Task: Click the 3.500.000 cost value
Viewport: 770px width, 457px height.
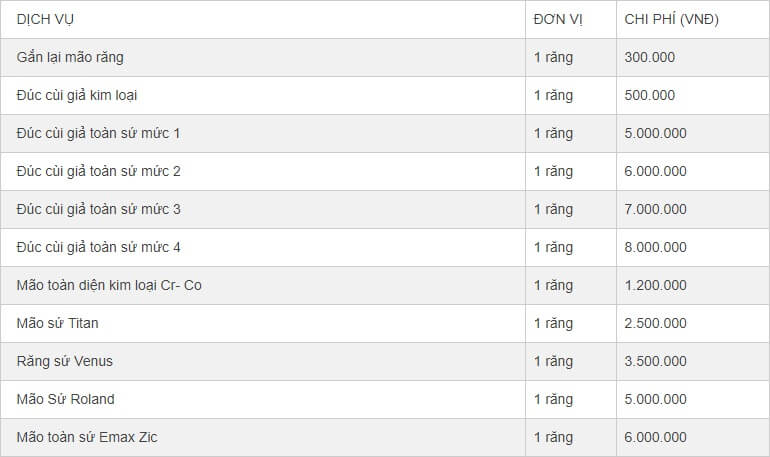Action: (656, 361)
